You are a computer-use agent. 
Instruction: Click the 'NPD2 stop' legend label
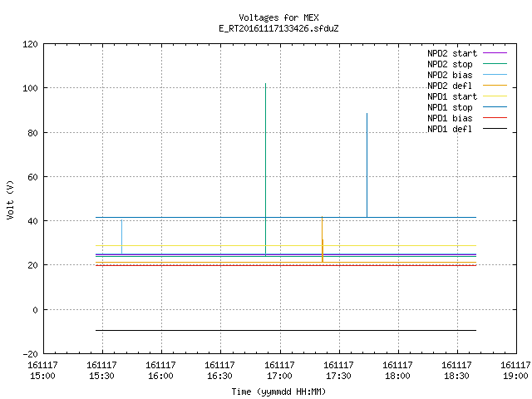450,64
